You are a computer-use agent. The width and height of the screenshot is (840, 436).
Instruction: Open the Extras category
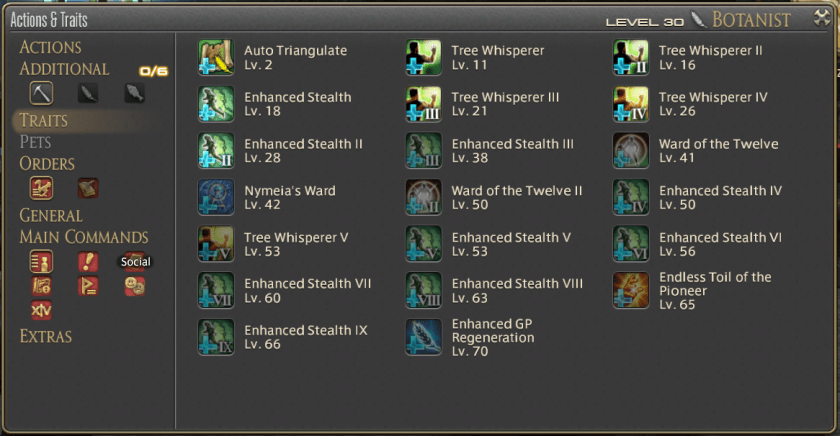(46, 336)
